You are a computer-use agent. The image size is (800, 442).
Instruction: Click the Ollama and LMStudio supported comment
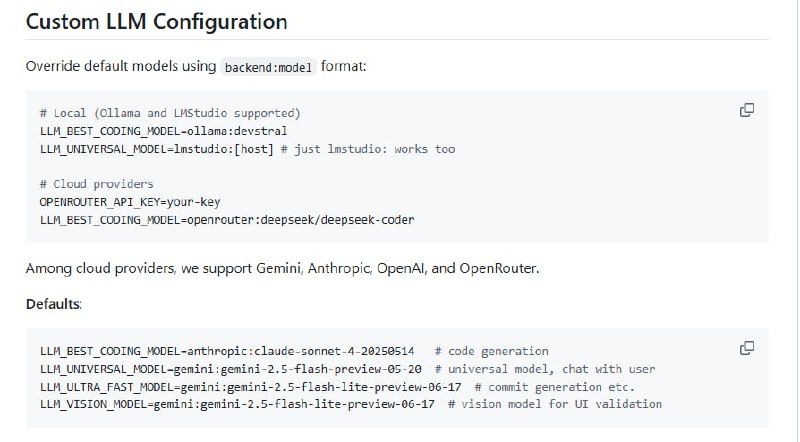(170, 114)
